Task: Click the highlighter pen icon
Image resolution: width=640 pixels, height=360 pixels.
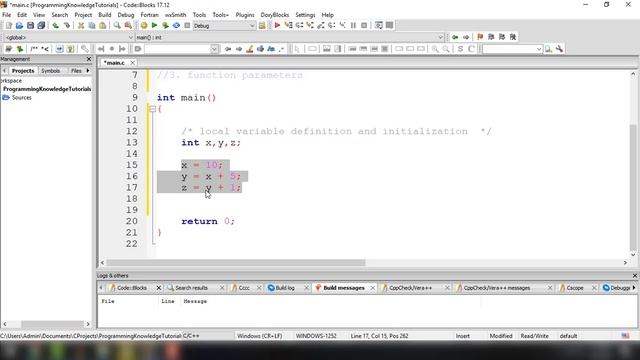Action: [x=249, y=49]
